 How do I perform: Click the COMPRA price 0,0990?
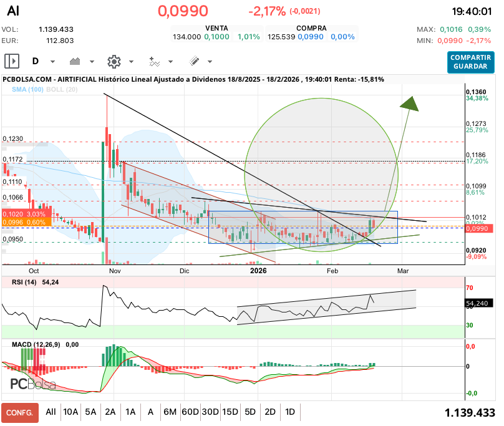tap(311, 37)
